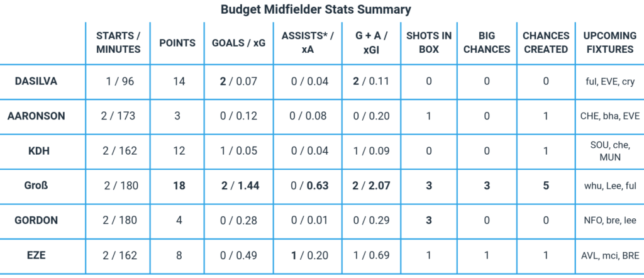Click the 'POINTS' column header
The image size is (644, 278).
177,43
